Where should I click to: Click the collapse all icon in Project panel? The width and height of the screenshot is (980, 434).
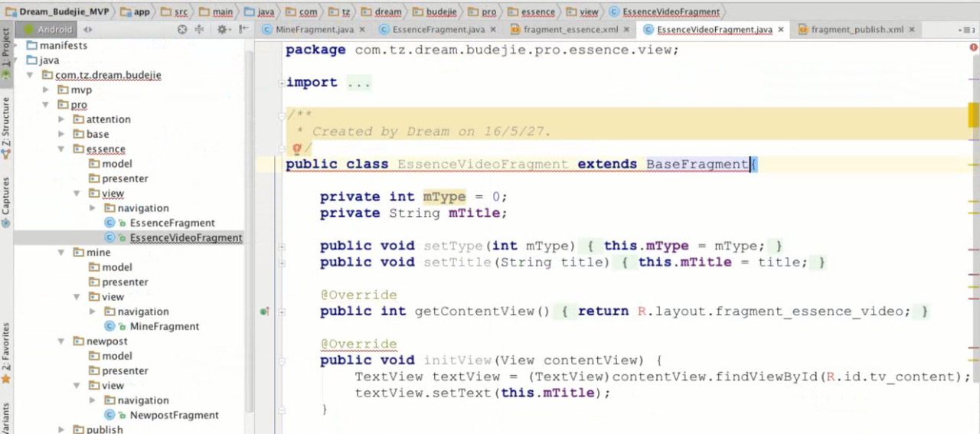[x=199, y=30]
